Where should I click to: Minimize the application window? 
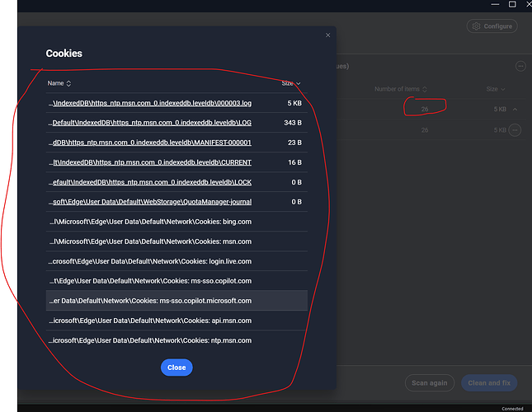(x=495, y=4)
